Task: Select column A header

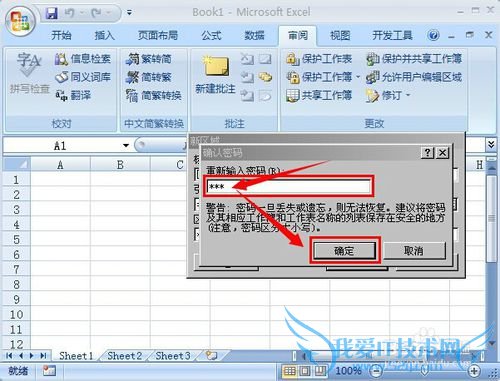Action: [x=60, y=164]
